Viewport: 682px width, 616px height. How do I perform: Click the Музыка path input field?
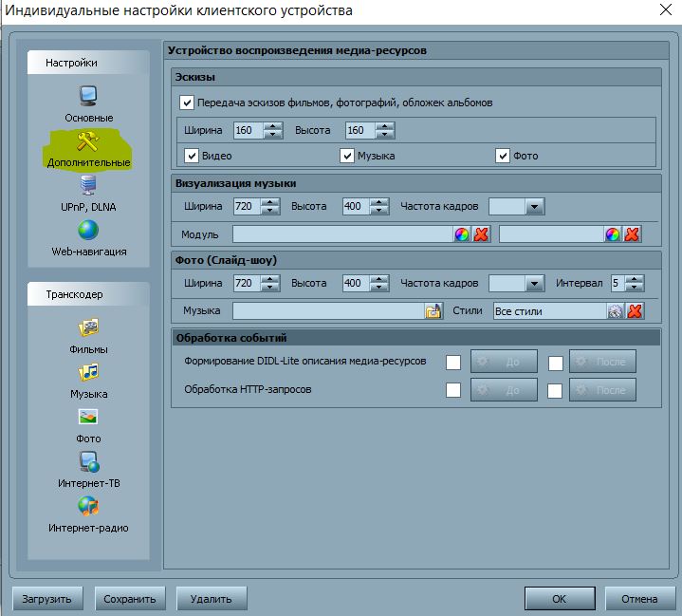327,311
